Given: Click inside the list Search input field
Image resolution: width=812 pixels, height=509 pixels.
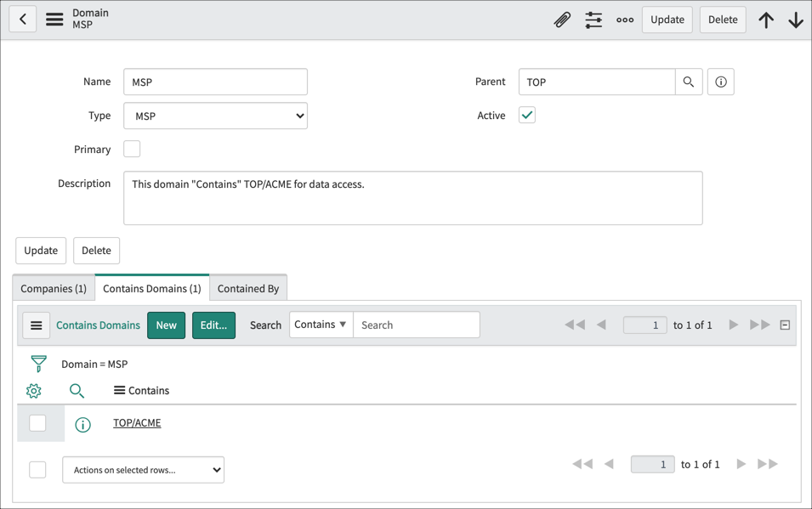Looking at the screenshot, I should tap(417, 325).
